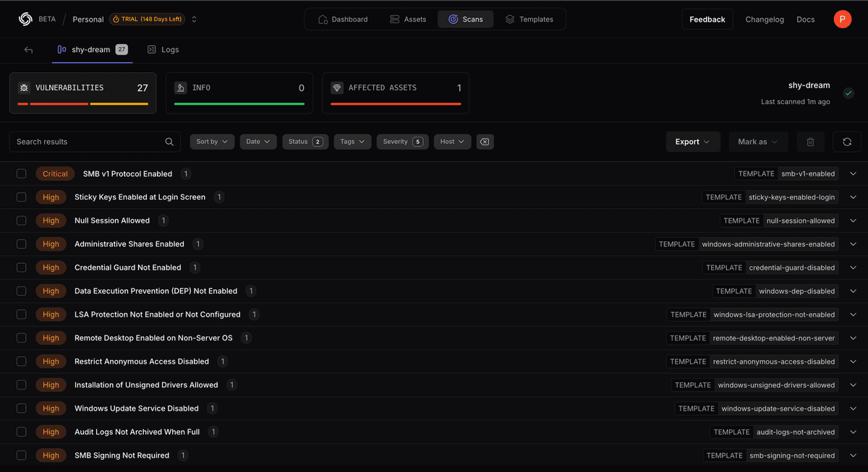The height and width of the screenshot is (472, 868).
Task: Click the back arrow above the results list
Action: pyautogui.click(x=28, y=49)
